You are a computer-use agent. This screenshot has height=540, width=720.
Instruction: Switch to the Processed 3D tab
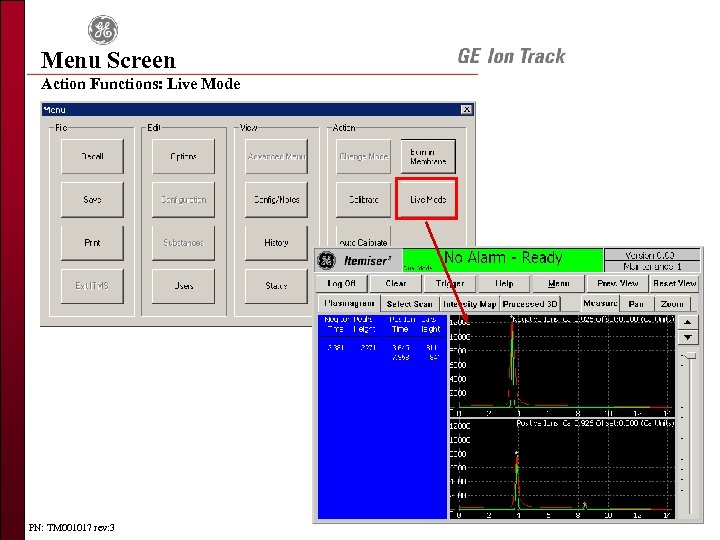tap(530, 304)
